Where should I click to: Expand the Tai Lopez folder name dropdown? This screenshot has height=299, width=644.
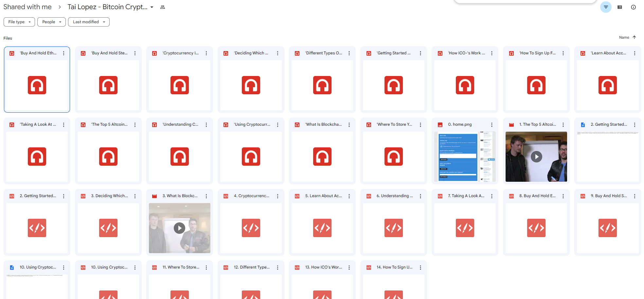tap(152, 7)
